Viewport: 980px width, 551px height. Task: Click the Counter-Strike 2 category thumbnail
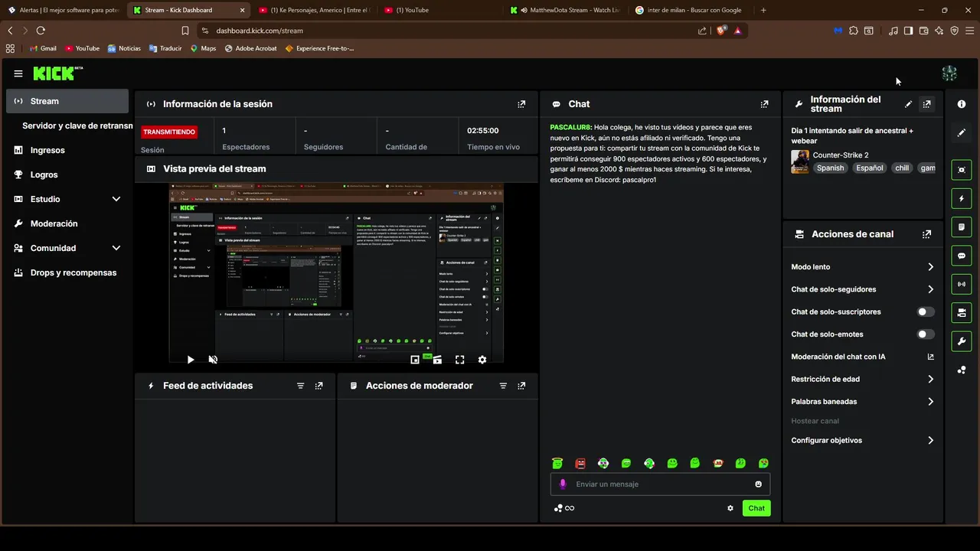800,161
